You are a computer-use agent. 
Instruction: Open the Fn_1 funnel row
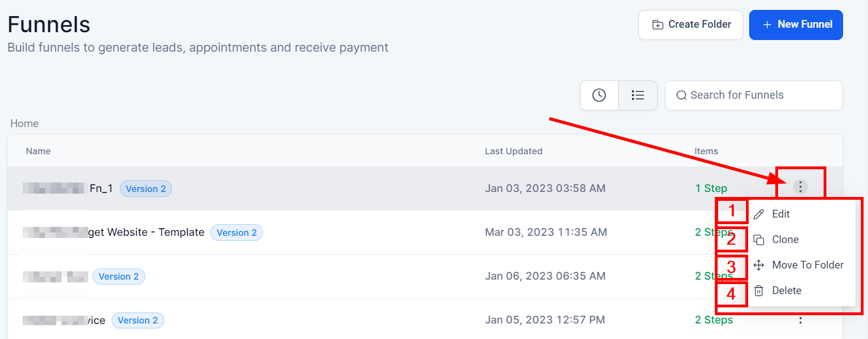pyautogui.click(x=101, y=189)
